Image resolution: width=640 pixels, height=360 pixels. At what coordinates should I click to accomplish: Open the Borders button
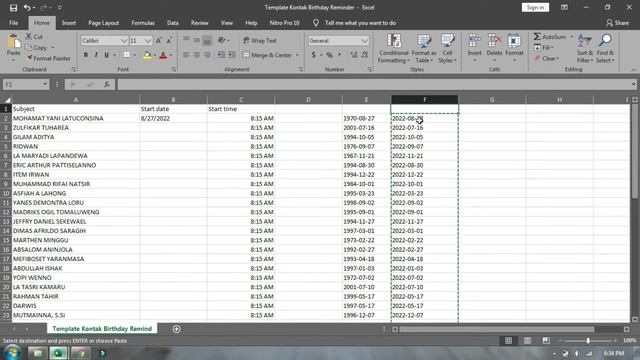click(x=127, y=55)
